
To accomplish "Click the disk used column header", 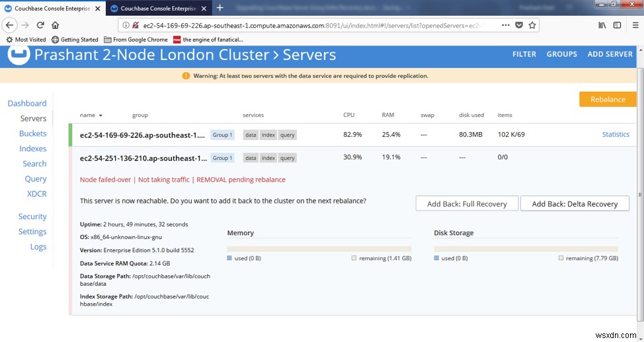I will pyautogui.click(x=471, y=115).
